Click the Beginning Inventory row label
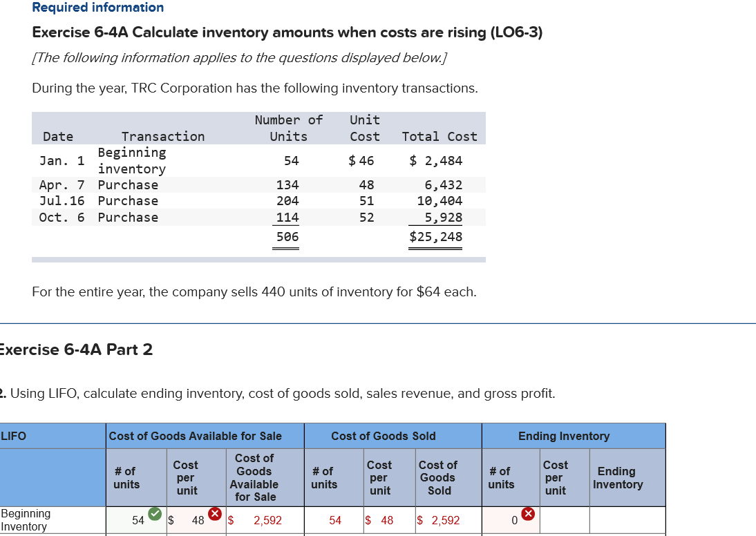 point(26,520)
